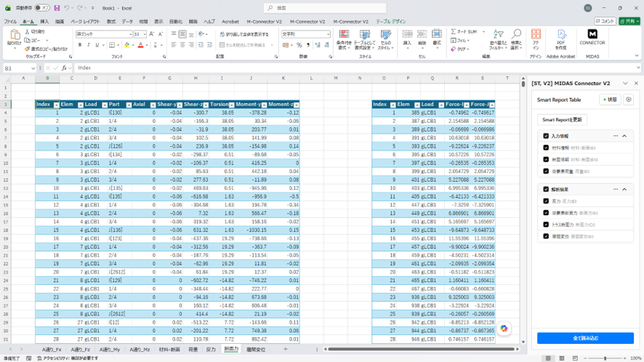This screenshot has width=644, height=362.
Task: Open the ファイル (File) menu tab
Action: click(10, 21)
